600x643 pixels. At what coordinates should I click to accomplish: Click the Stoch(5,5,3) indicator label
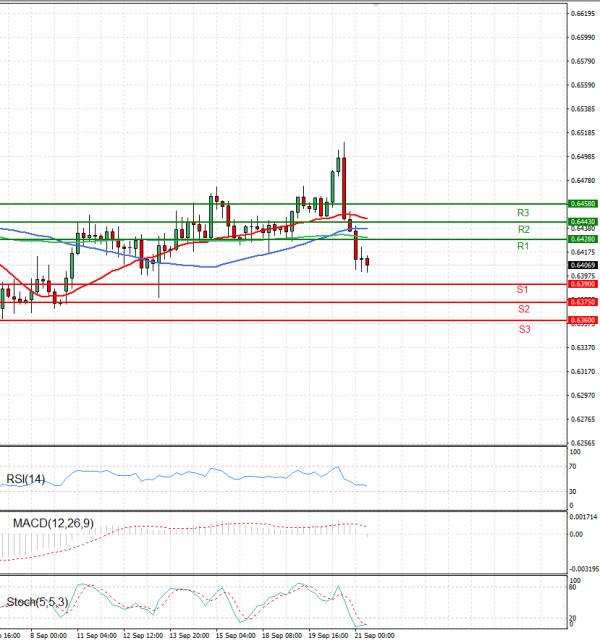point(37,602)
